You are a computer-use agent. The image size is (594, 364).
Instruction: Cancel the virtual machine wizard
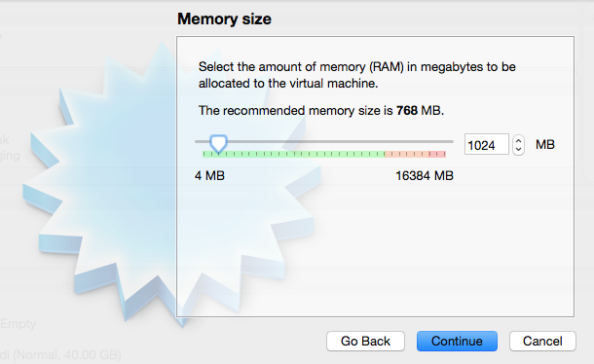pos(542,341)
